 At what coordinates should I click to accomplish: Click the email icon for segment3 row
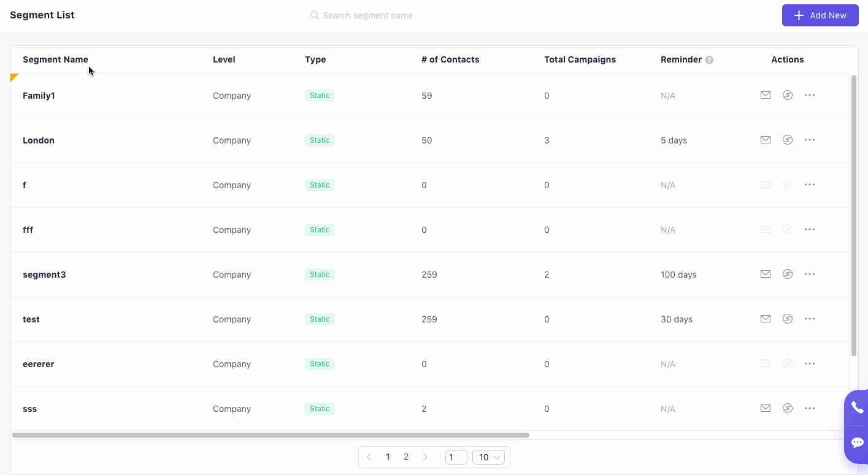765,274
